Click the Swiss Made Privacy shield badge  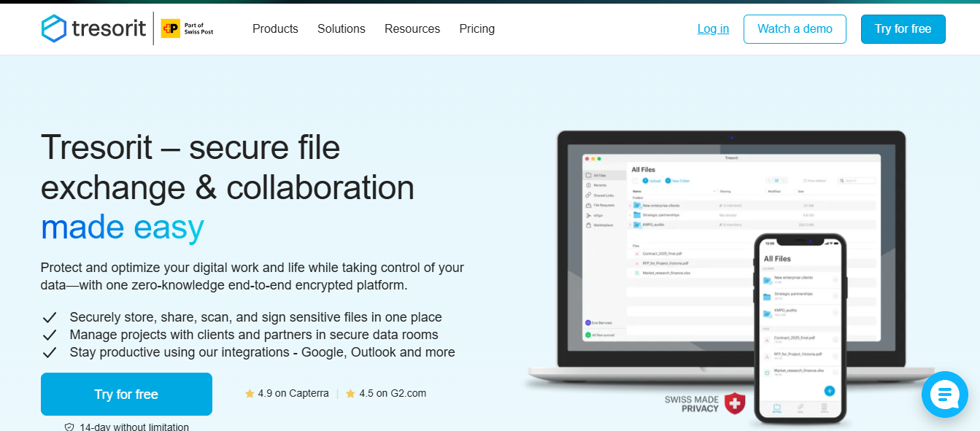(x=734, y=403)
